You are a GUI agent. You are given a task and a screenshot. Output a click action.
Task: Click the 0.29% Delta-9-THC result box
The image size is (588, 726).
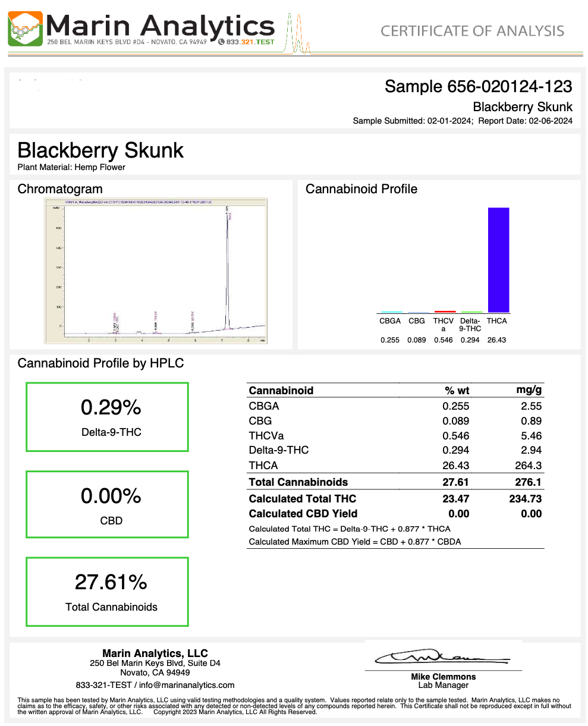pyautogui.click(x=107, y=416)
